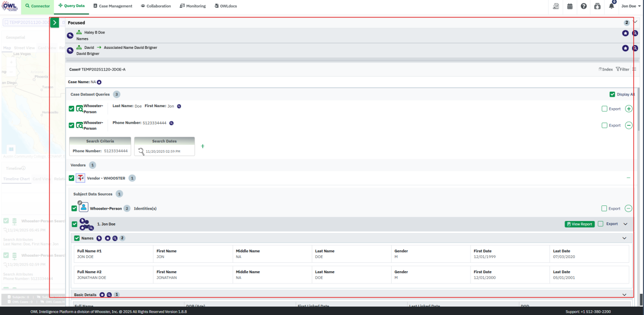Open the Monitoring tab

pyautogui.click(x=193, y=6)
